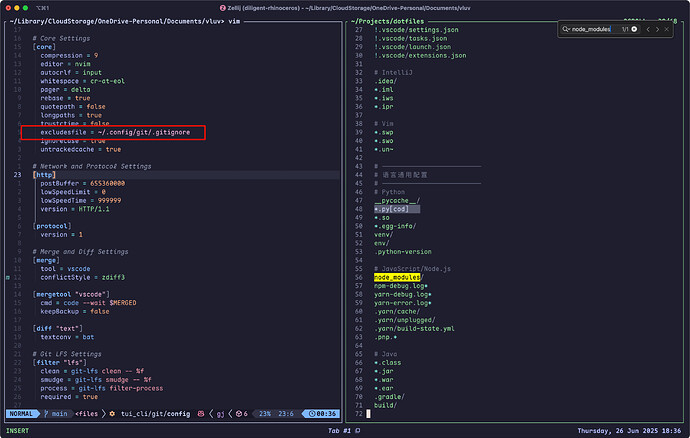Click the INSERT mode label at bottom
The height and width of the screenshot is (438, 690).
(17, 431)
